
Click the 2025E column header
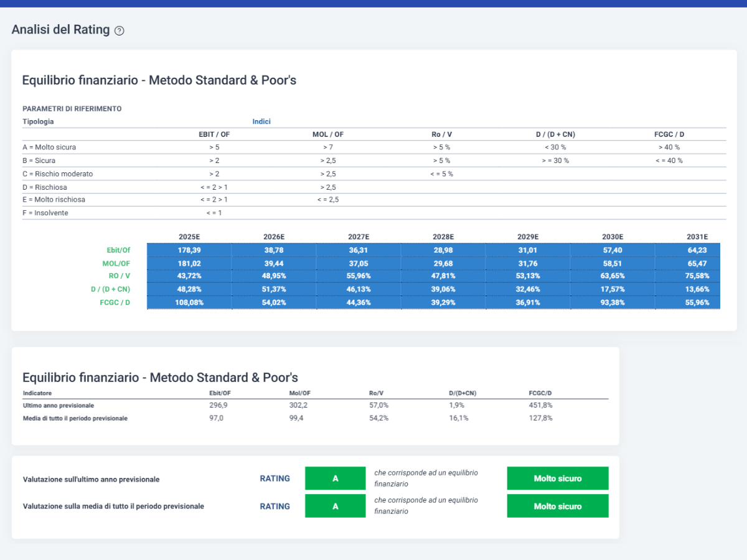tap(189, 236)
